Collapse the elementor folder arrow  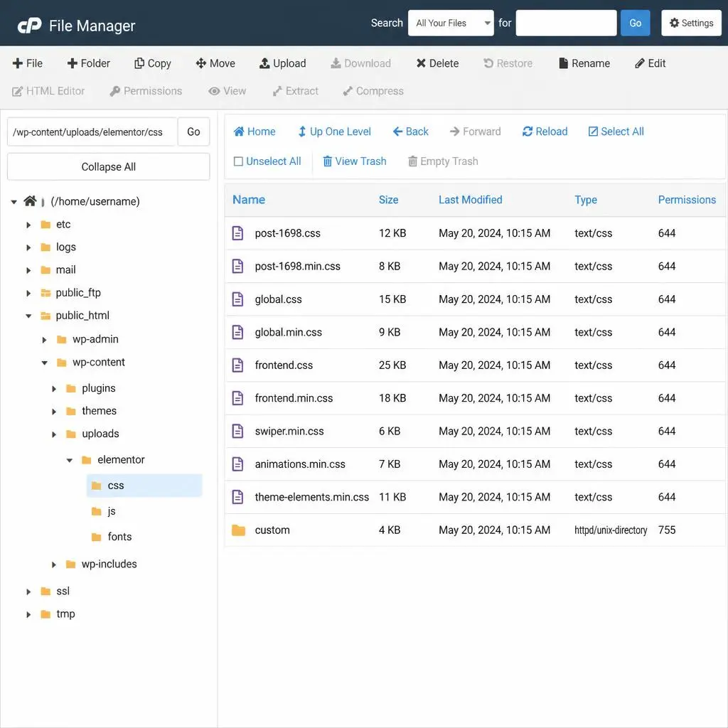pos(69,460)
